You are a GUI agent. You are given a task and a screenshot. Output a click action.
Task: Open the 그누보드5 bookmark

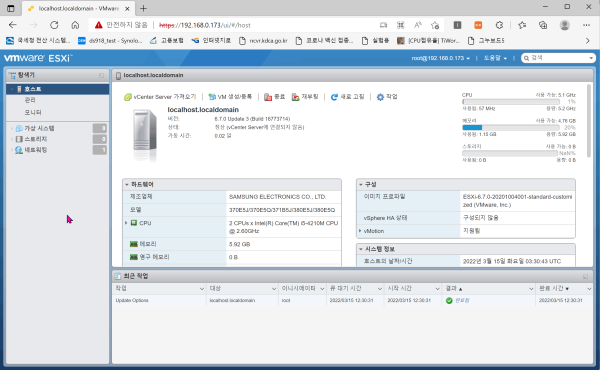click(486, 41)
